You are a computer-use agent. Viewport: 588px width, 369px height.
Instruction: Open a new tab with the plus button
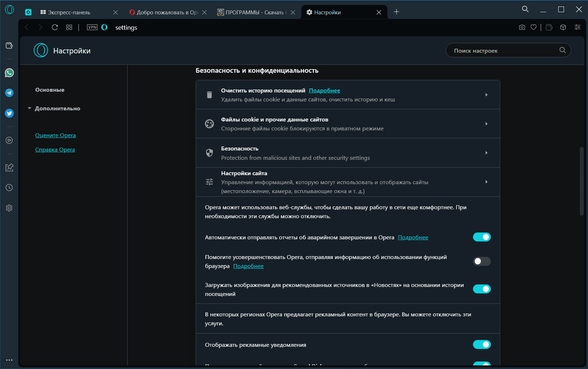click(x=396, y=12)
